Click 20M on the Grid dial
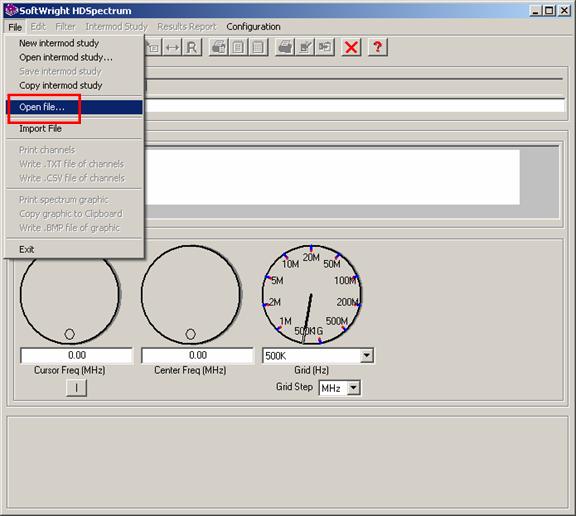The image size is (576, 516). click(x=311, y=257)
